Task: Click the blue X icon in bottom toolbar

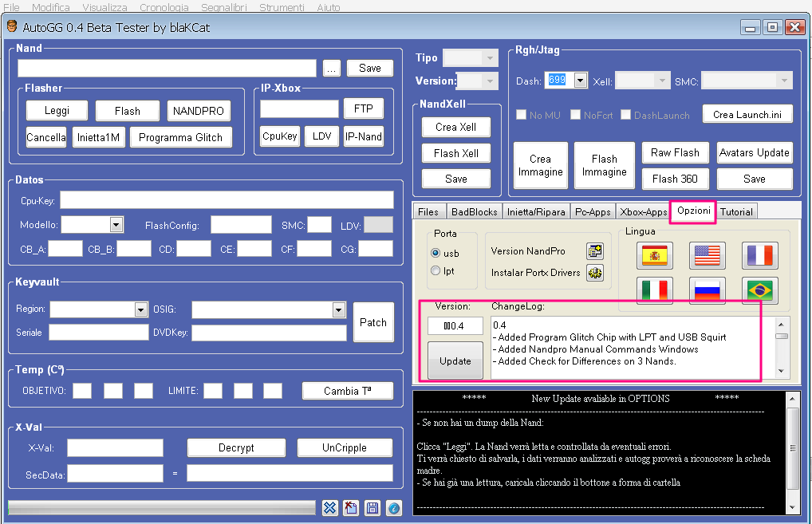Action: coord(330,508)
